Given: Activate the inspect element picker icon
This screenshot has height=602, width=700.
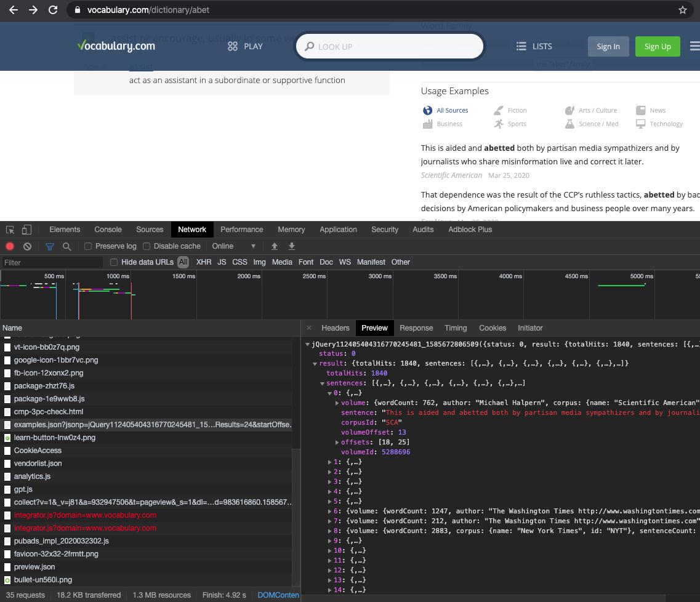Looking at the screenshot, I should [x=10, y=230].
